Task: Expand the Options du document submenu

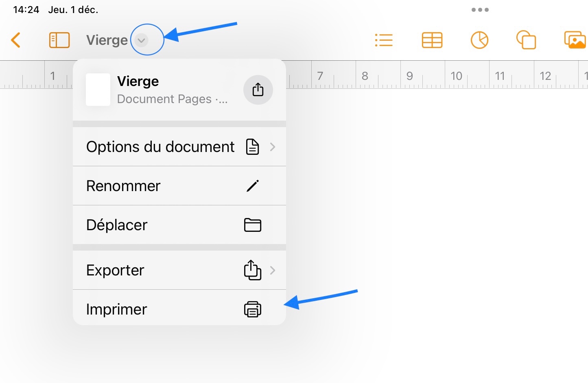Action: pyautogui.click(x=179, y=147)
